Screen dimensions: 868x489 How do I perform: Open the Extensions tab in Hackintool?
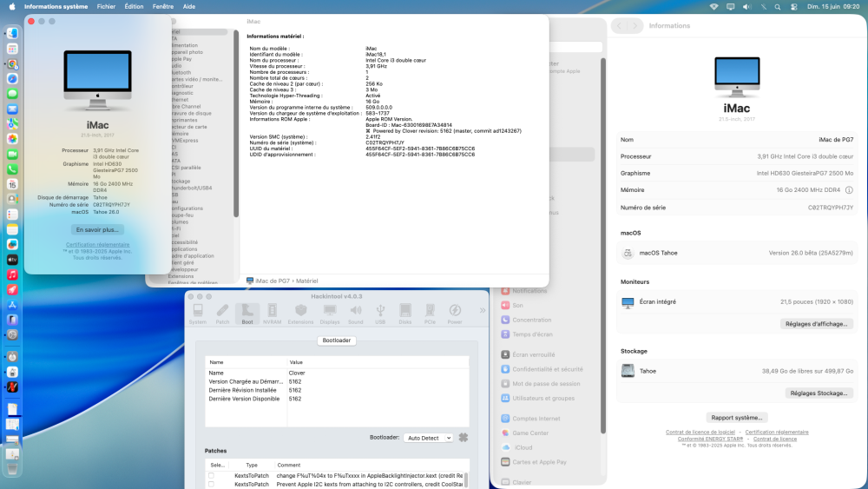[300, 314]
